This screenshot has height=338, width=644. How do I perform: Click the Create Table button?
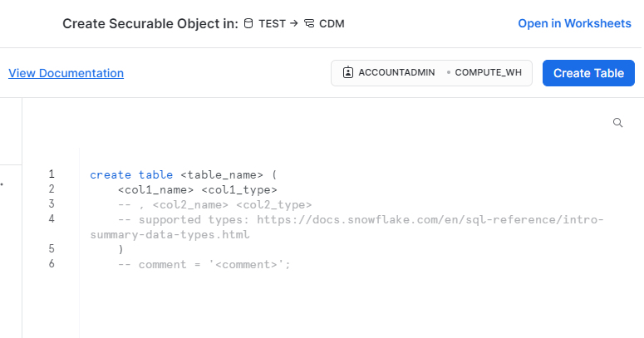588,73
